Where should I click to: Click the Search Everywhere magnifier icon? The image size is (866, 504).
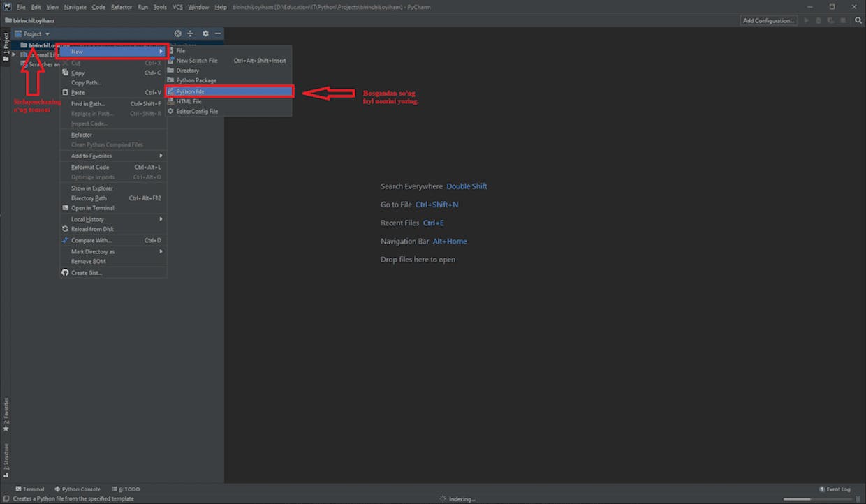tap(858, 20)
